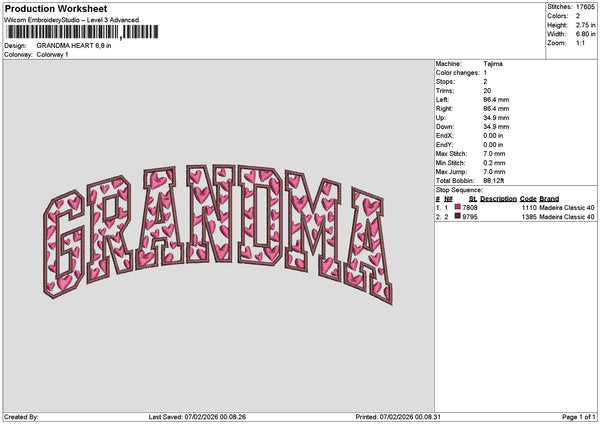Screen dimensions: 600x424
Task: Click Madeira Classic 40 in row 2
Action: coord(567,217)
